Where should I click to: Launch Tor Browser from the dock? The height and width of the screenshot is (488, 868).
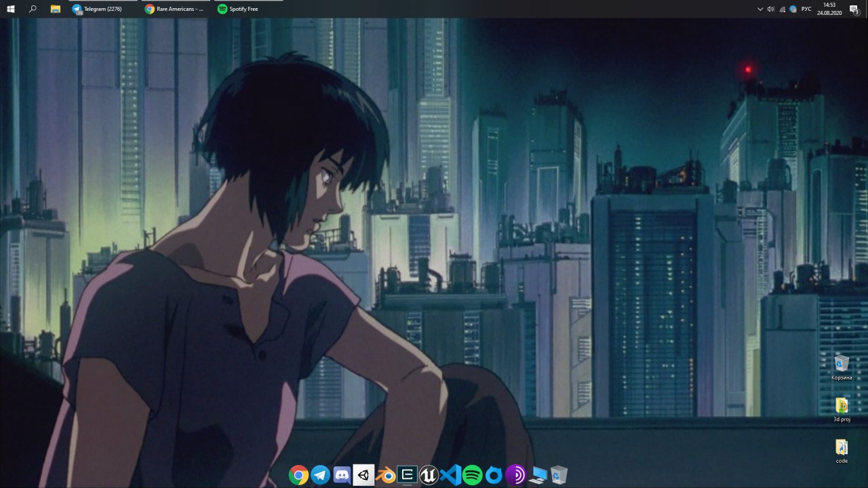pos(515,474)
